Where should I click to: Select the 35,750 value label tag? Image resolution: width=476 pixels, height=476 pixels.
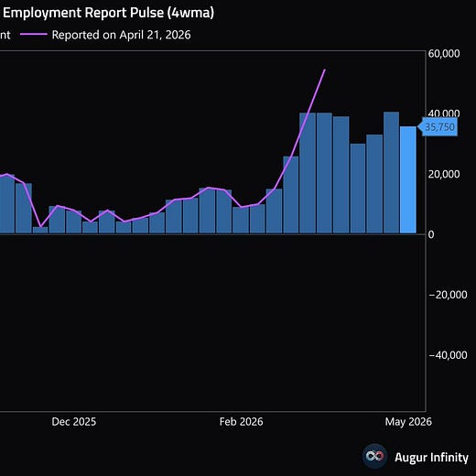pyautogui.click(x=438, y=127)
